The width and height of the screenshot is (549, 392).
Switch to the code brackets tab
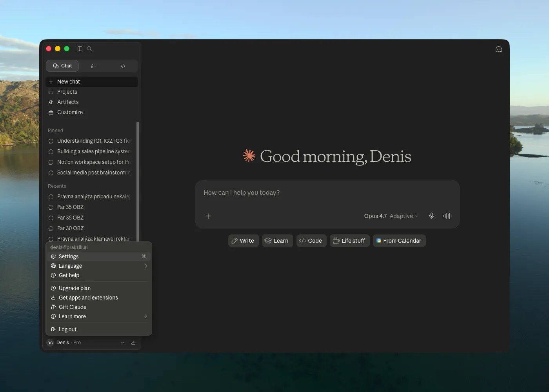[123, 66]
